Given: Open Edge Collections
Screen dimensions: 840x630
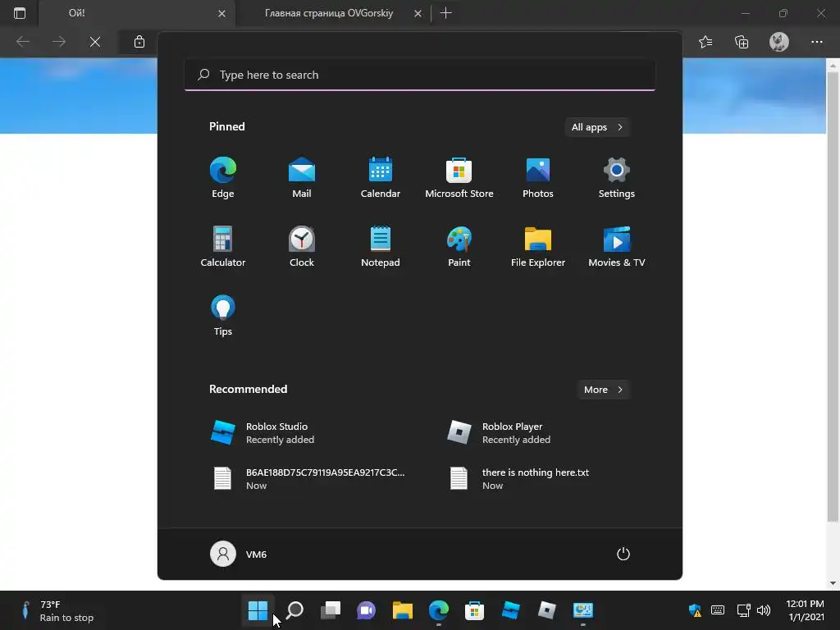Looking at the screenshot, I should [x=742, y=42].
